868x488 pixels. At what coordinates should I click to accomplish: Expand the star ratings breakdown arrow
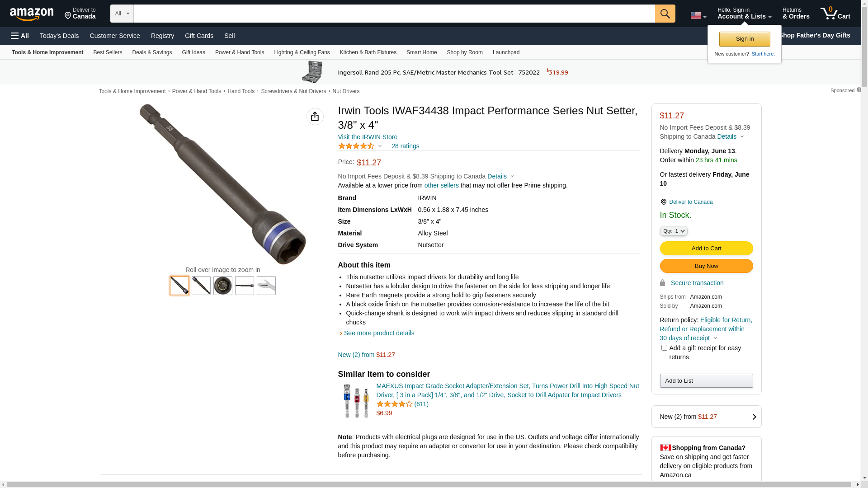click(x=380, y=146)
